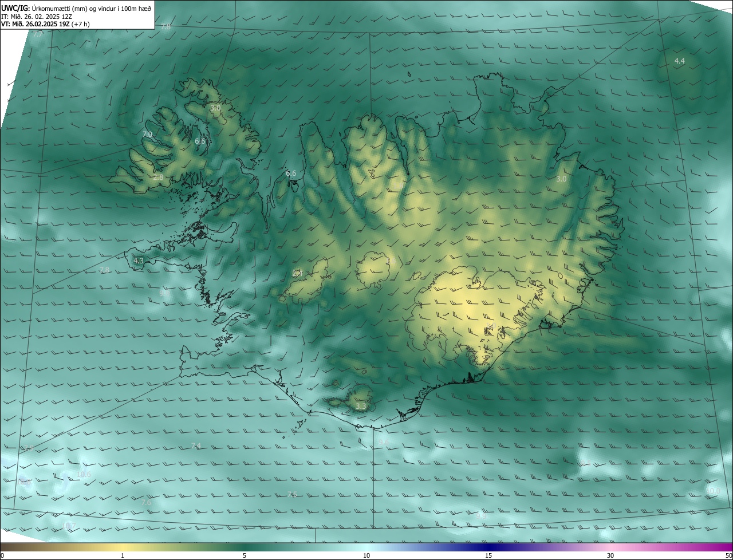Click the UWC/IG Úrkomumætti map title
This screenshot has width=733, height=560.
point(76,9)
